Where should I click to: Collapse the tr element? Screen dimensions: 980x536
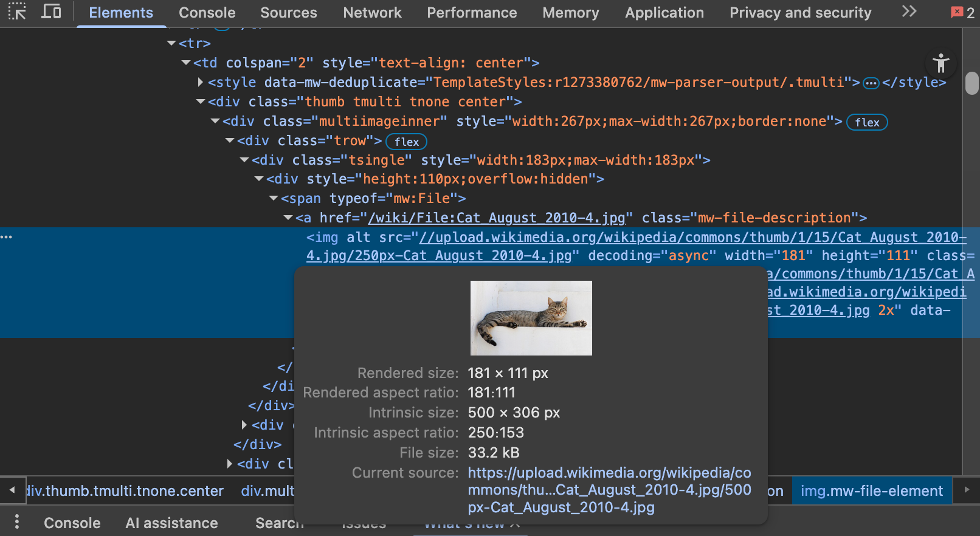(171, 43)
